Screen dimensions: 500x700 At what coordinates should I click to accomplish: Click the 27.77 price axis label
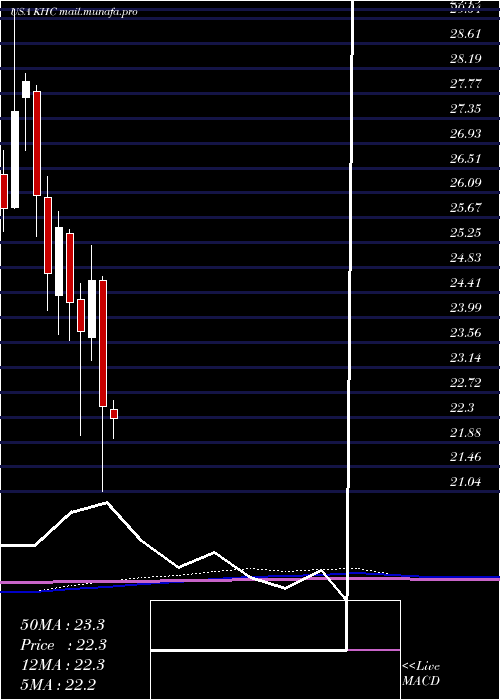465,83
